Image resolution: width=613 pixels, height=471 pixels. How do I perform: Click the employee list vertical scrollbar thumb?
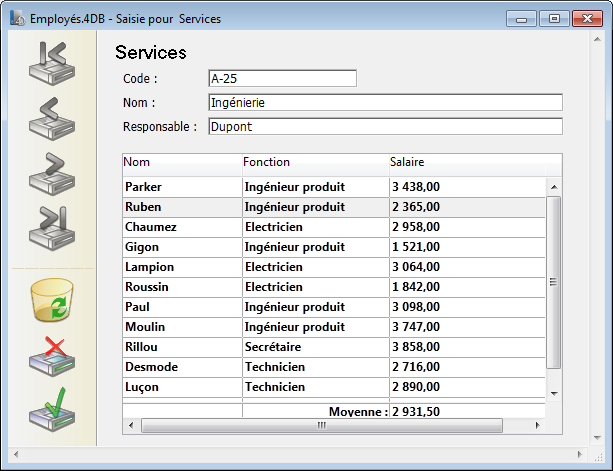[553, 283]
